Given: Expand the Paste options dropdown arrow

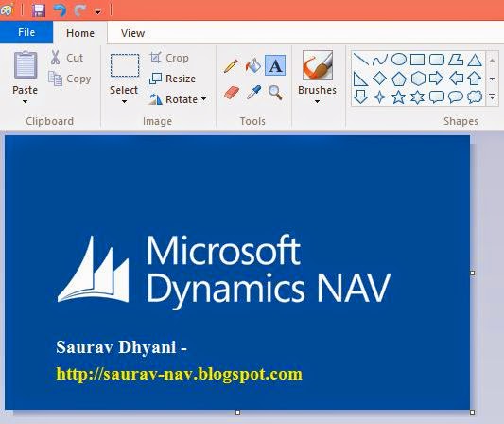Looking at the screenshot, I should coord(26,102).
